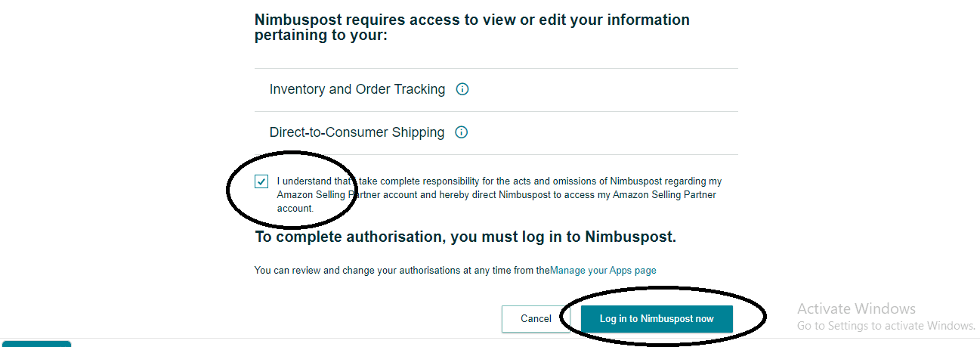
Task: Click the 'Nimbuspost requires access' heading
Action: pos(472,20)
